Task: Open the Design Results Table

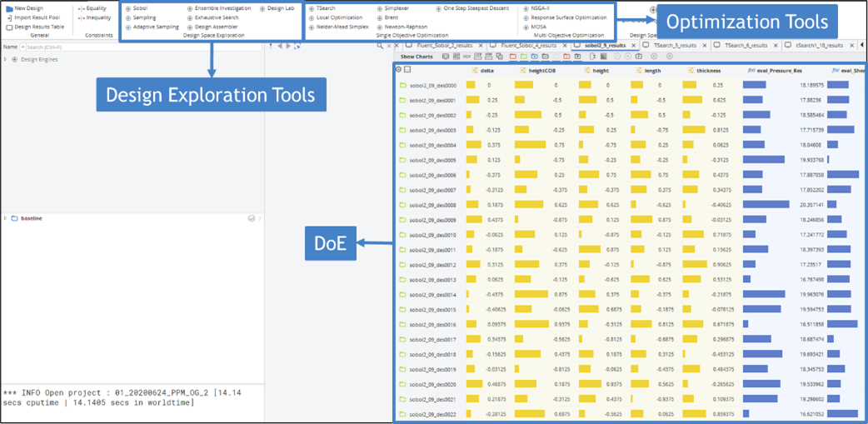Action: pyautogui.click(x=36, y=27)
